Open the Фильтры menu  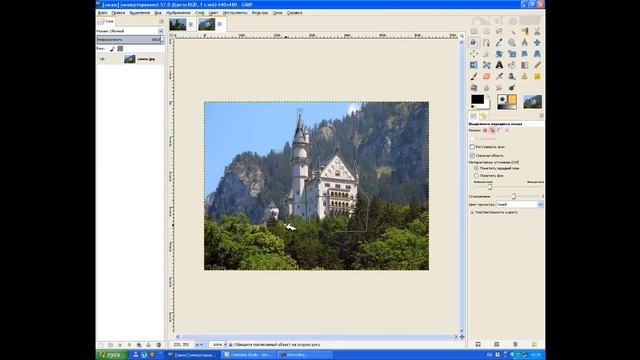pos(260,13)
